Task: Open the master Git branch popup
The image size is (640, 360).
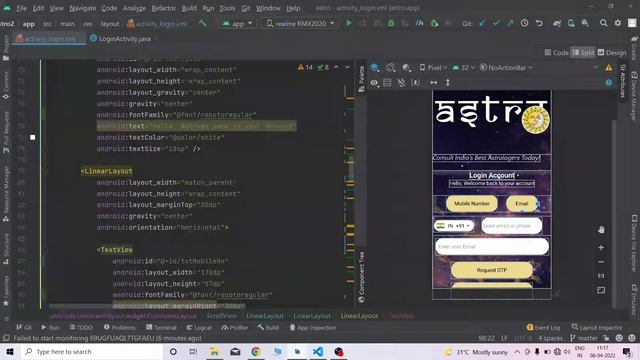Action: pyautogui.click(x=584, y=338)
